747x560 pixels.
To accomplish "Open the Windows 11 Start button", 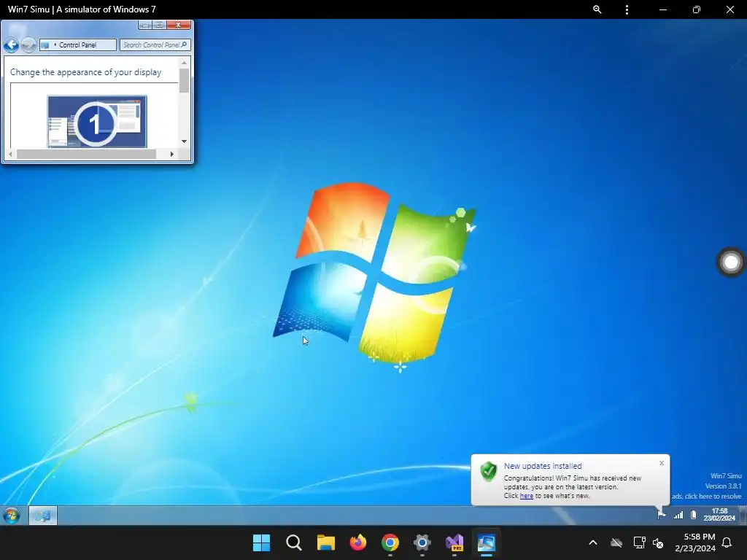I will click(262, 542).
